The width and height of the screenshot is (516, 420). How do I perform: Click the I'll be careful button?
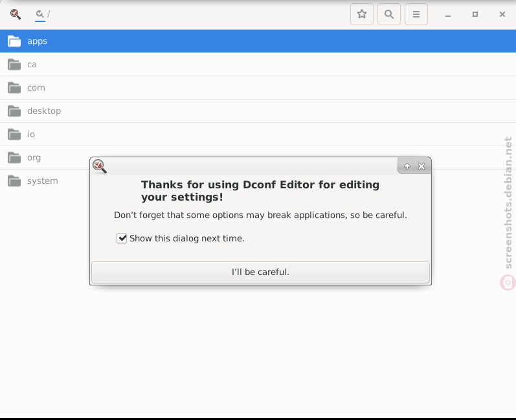[260, 272]
